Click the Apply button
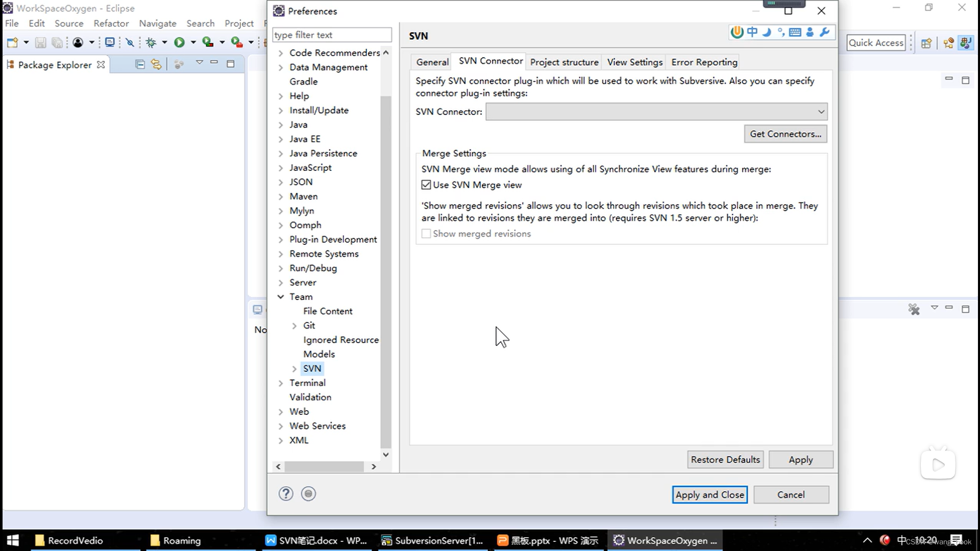This screenshot has height=551, width=980. pos(801,460)
